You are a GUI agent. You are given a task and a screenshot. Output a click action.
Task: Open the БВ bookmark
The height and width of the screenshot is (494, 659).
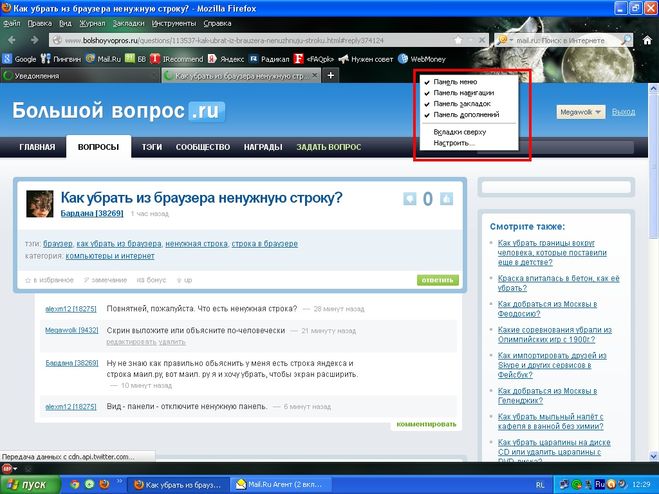(135, 59)
